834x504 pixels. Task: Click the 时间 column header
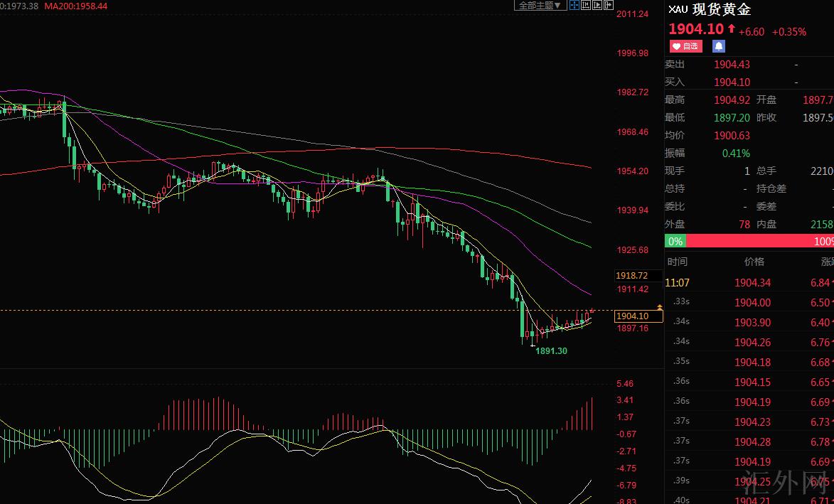(x=678, y=262)
